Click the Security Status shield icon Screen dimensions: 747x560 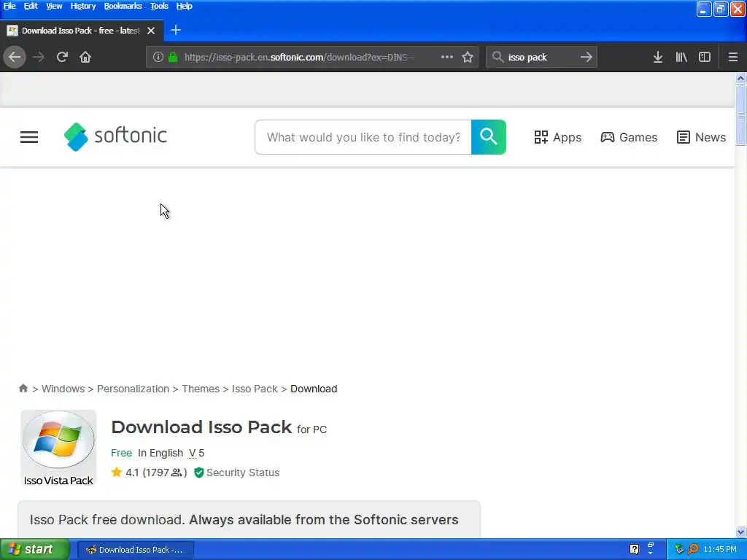198,472
